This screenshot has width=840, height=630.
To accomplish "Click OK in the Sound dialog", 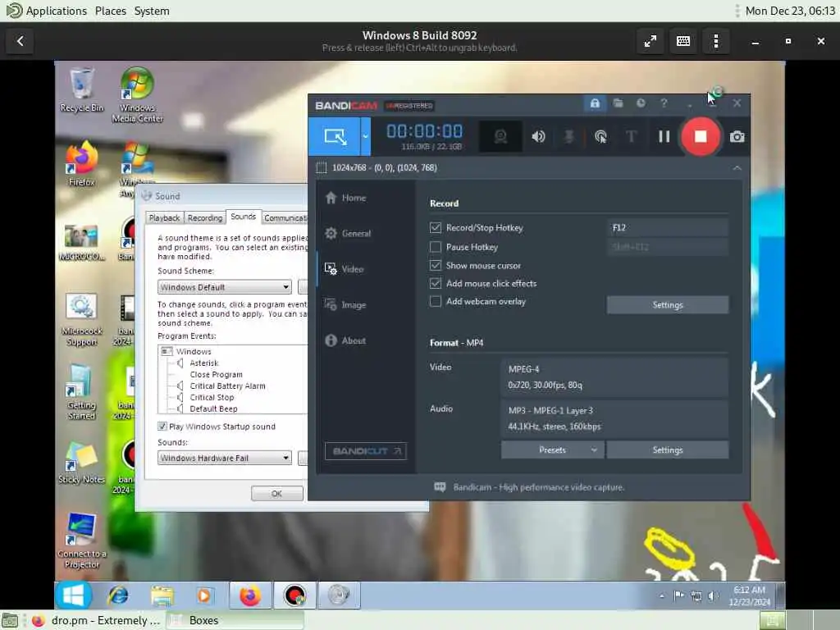I will pos(277,493).
